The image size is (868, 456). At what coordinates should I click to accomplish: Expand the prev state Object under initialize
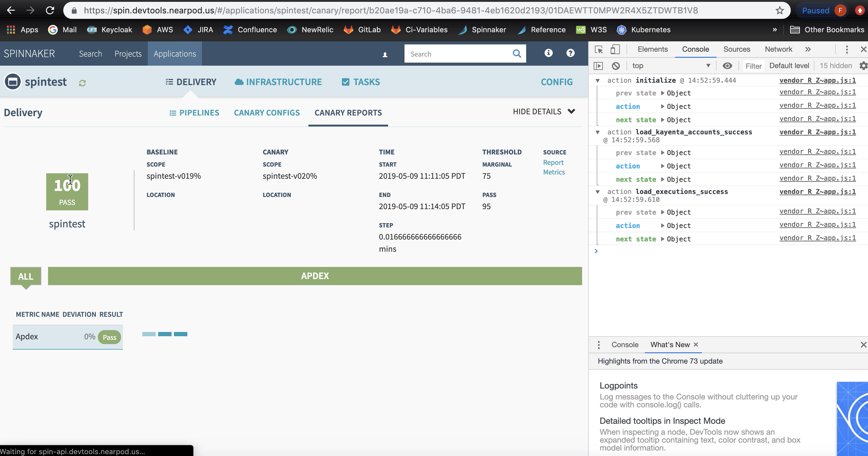662,93
